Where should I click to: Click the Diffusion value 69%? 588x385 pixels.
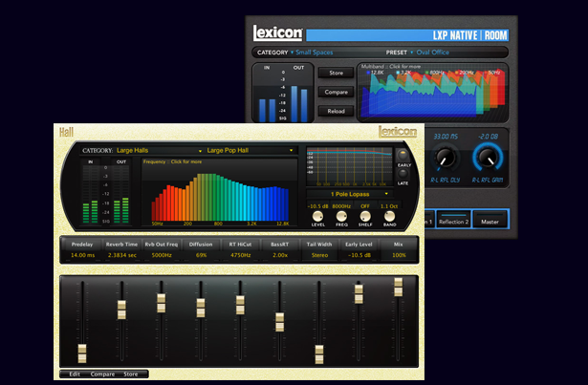click(x=201, y=255)
